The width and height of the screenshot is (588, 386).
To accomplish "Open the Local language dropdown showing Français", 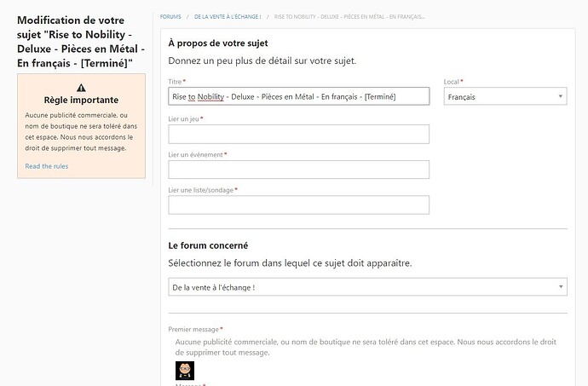I will click(x=505, y=96).
